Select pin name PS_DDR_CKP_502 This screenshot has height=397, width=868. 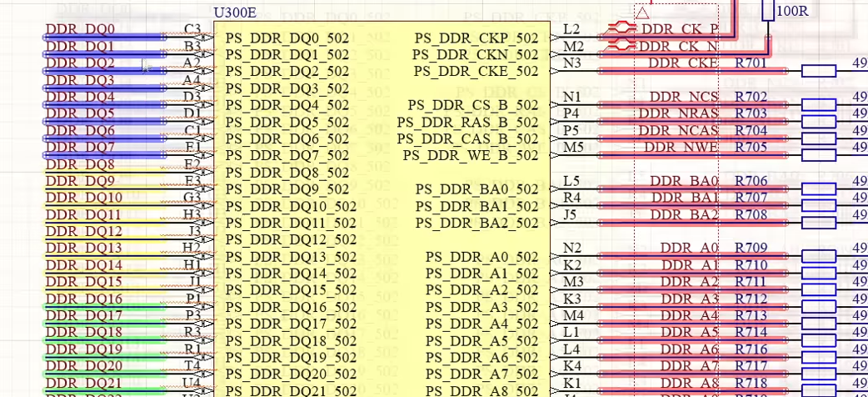coord(476,38)
